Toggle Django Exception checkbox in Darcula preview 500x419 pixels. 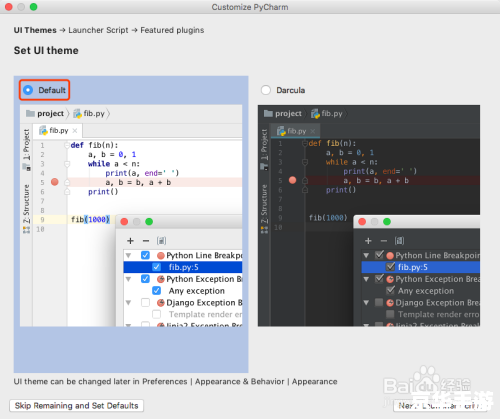[379, 302]
